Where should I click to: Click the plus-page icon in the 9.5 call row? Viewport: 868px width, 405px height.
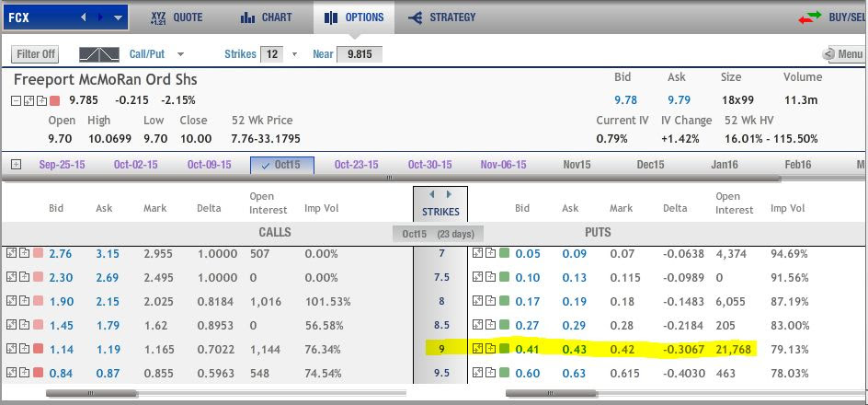tap(24, 373)
